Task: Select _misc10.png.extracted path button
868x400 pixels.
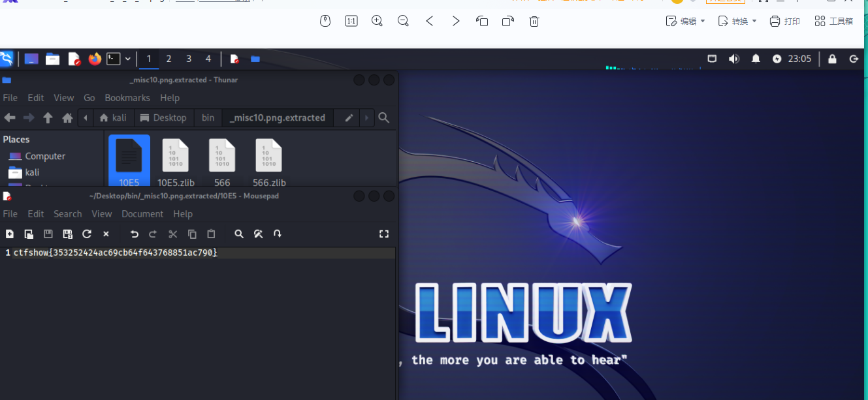Action: point(278,118)
